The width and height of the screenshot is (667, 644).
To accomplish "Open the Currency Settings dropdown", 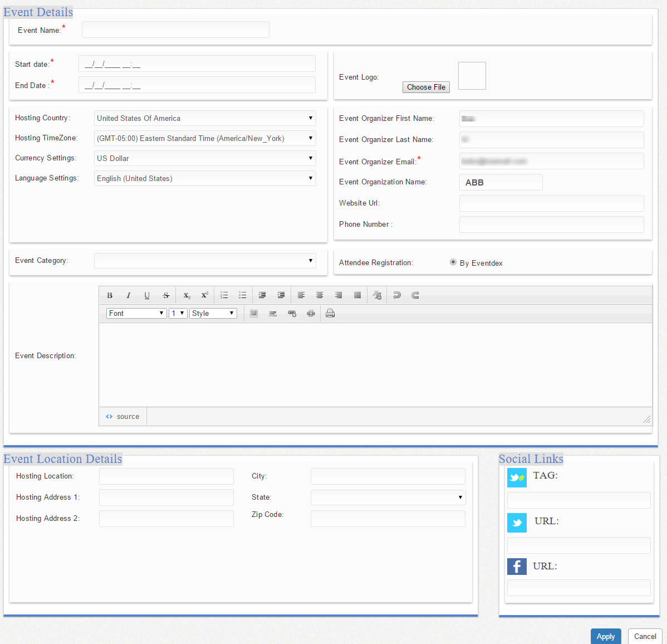I will (x=204, y=158).
